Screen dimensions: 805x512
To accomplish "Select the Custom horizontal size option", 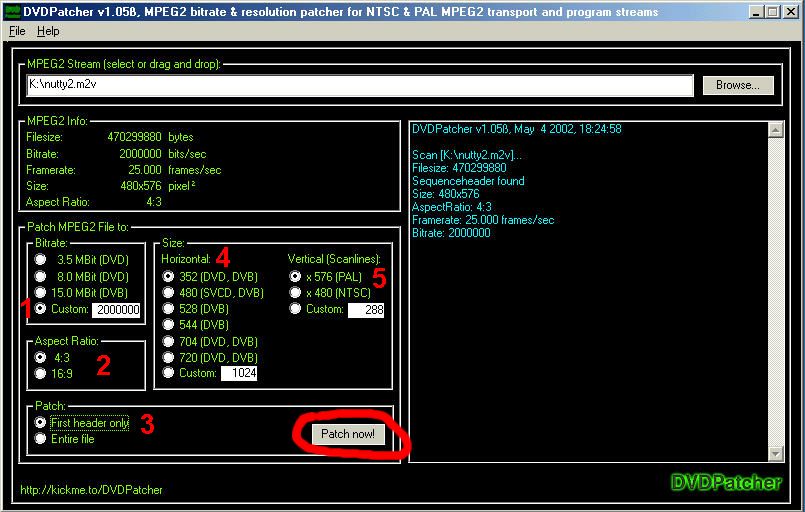I will click(x=168, y=373).
